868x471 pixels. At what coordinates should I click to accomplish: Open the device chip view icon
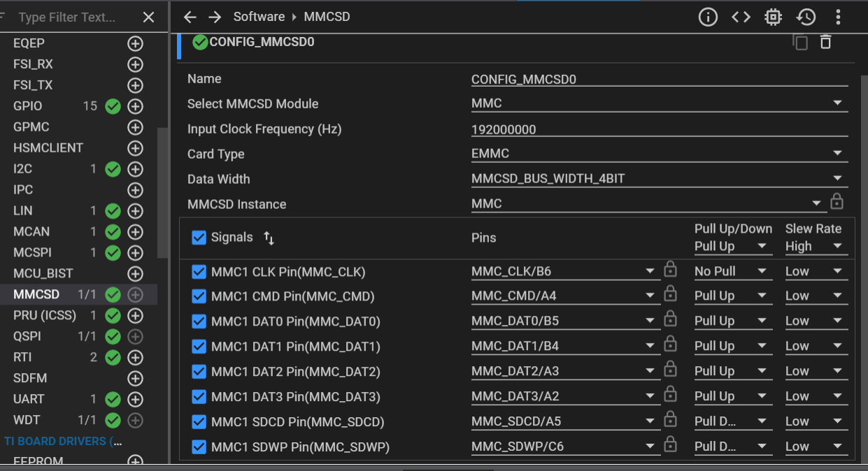773,17
